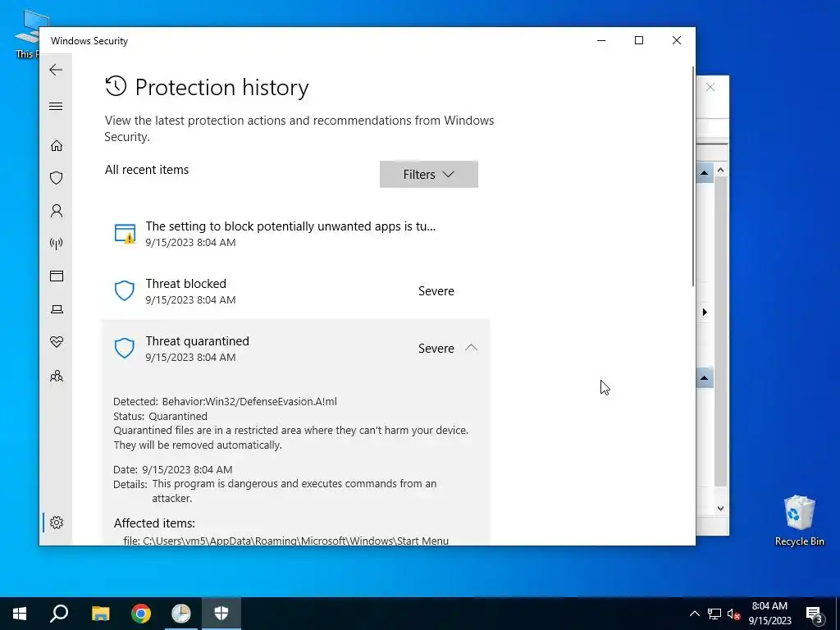Open the Windows Start menu
The image size is (840, 630).
point(20,614)
